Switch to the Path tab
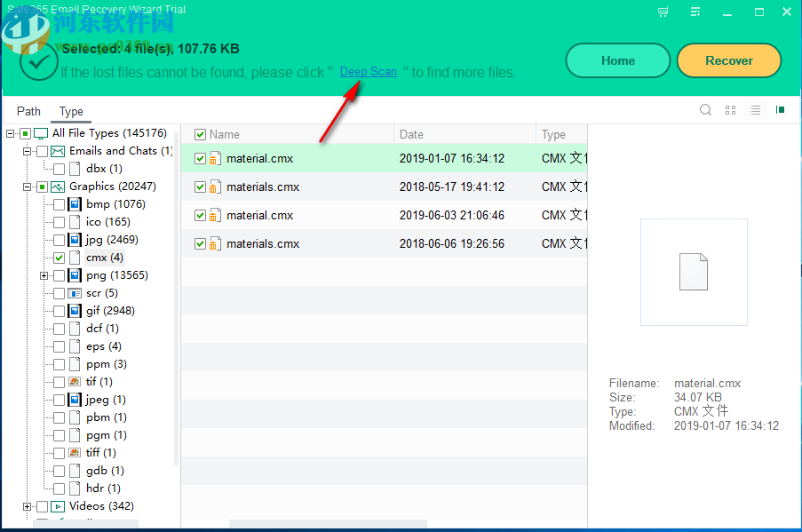 pos(28,111)
